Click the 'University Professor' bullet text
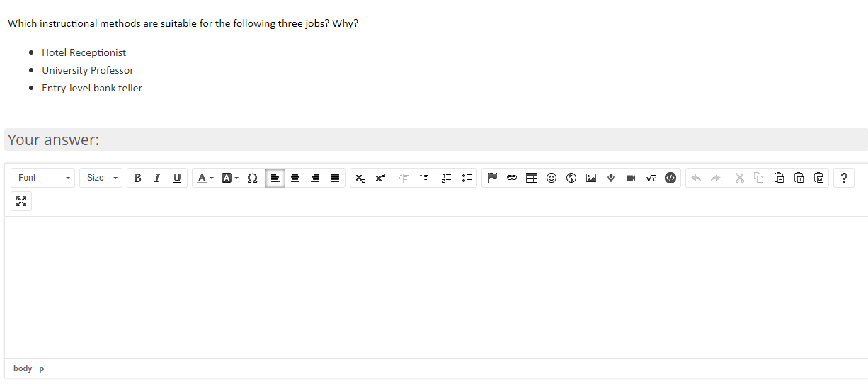Image resolution: width=868 pixels, height=386 pixels. 88,70
